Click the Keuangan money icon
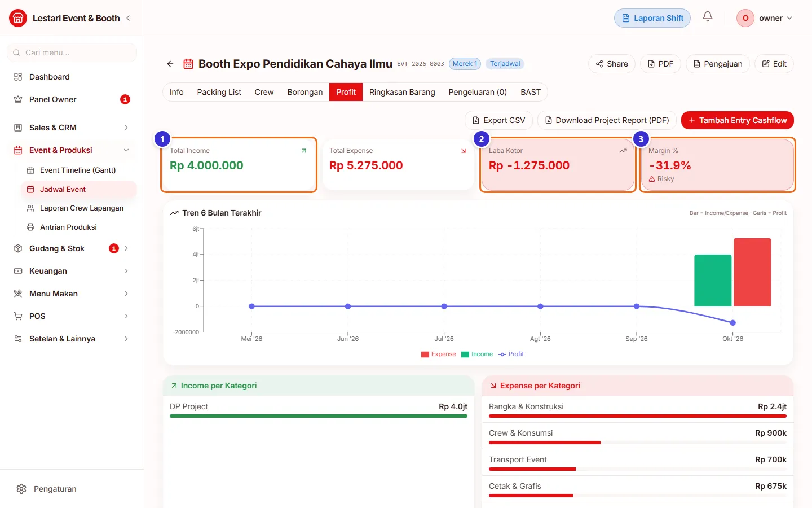Screen dimensions: 812x508 pos(18,271)
